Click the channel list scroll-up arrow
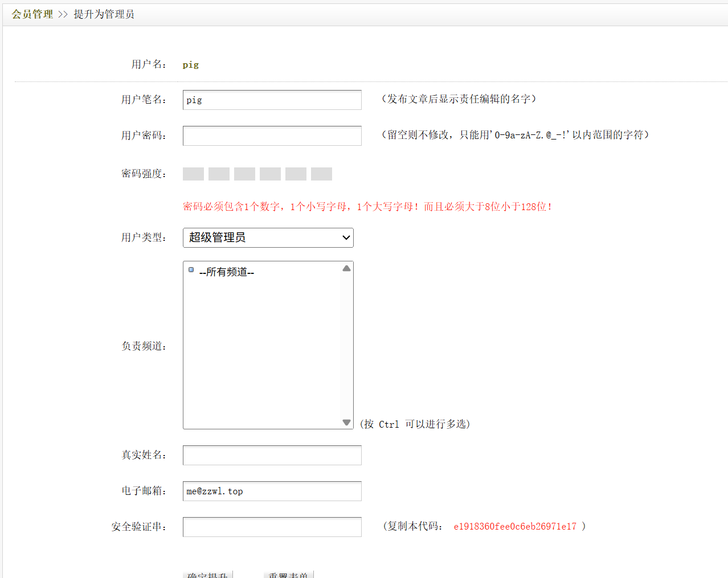The image size is (728, 578). [346, 268]
